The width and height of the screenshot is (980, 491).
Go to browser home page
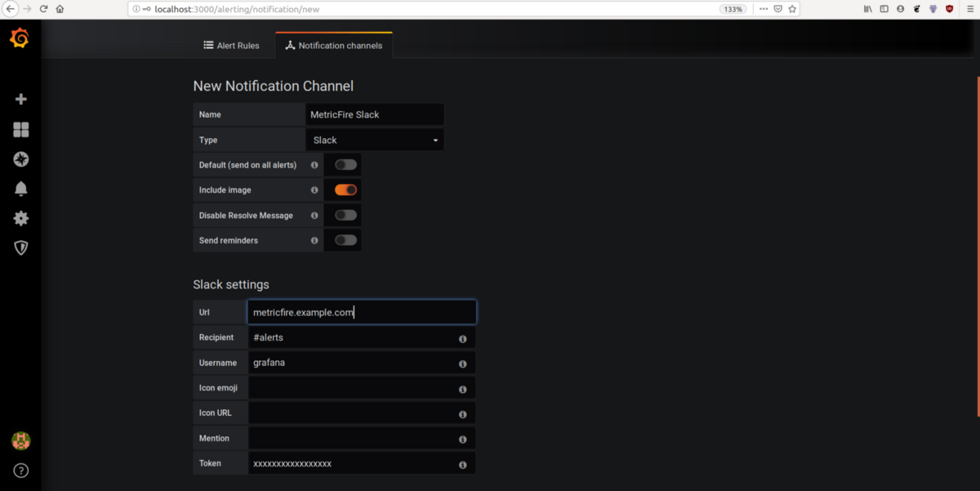[60, 9]
